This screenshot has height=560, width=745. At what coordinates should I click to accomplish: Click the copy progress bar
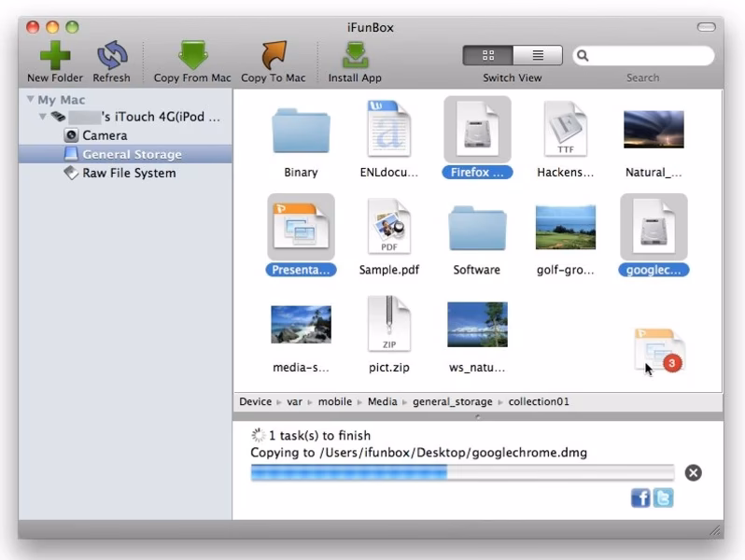tap(461, 472)
